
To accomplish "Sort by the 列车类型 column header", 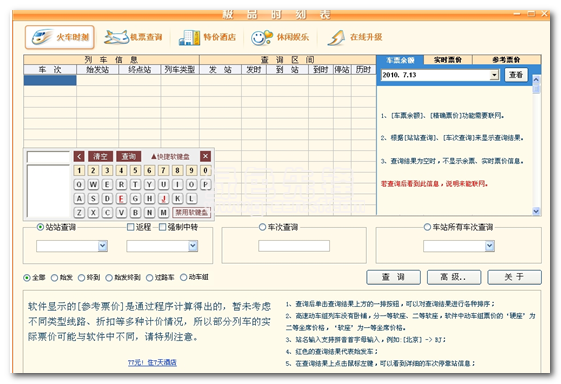I will (180, 69).
